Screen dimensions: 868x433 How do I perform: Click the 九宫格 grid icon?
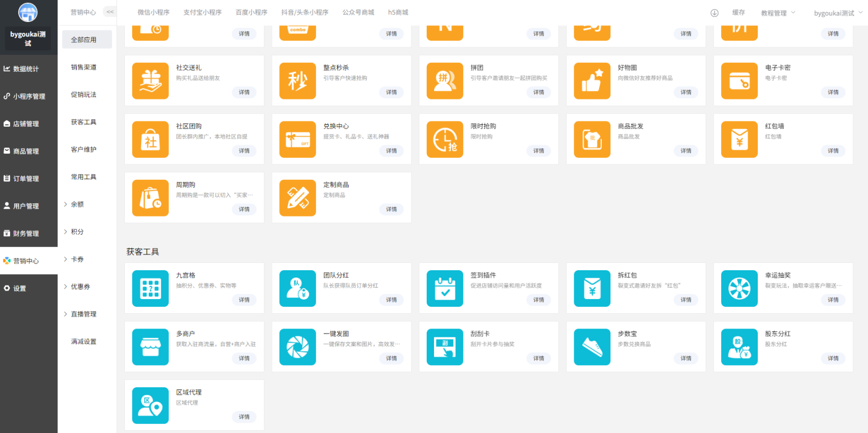[x=150, y=289]
